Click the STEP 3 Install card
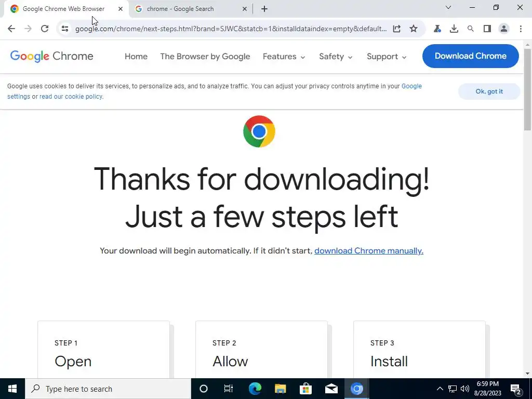This screenshot has width=532, height=399. pos(419,350)
